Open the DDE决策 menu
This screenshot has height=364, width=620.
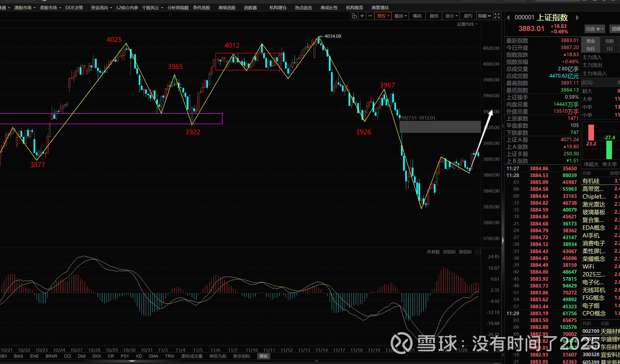(74, 8)
